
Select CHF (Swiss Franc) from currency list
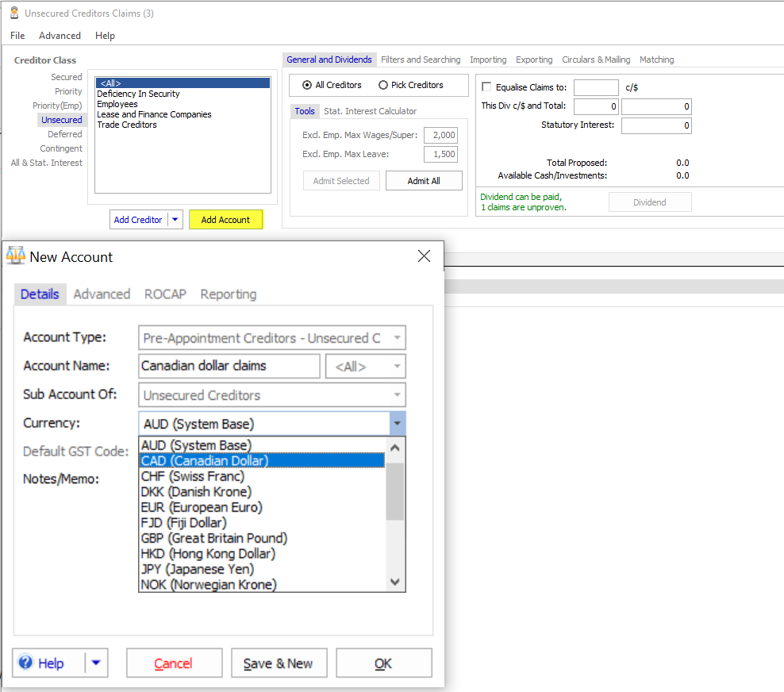pyautogui.click(x=193, y=476)
